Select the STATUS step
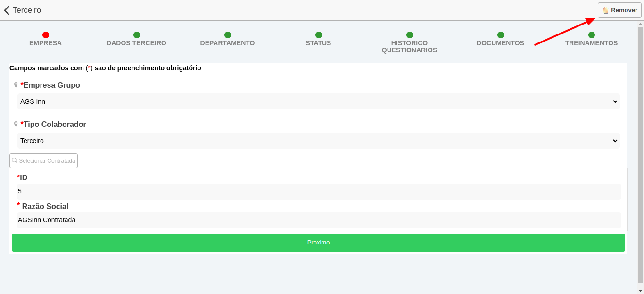 [318, 34]
